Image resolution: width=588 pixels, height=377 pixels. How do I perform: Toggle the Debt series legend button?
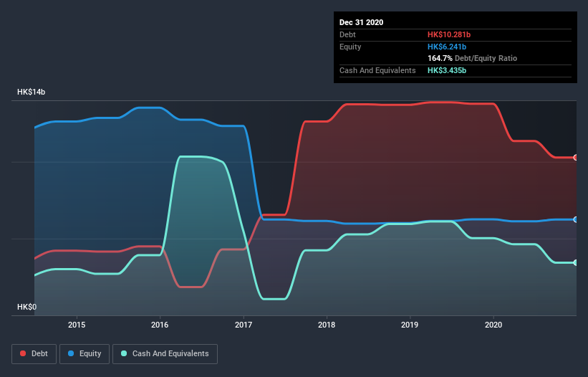(x=34, y=354)
